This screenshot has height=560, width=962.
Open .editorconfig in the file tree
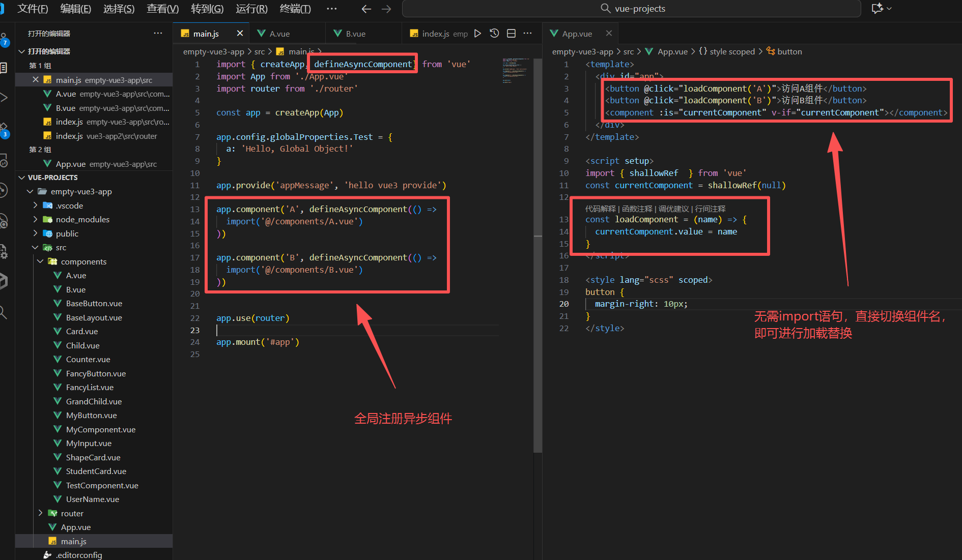click(94, 555)
